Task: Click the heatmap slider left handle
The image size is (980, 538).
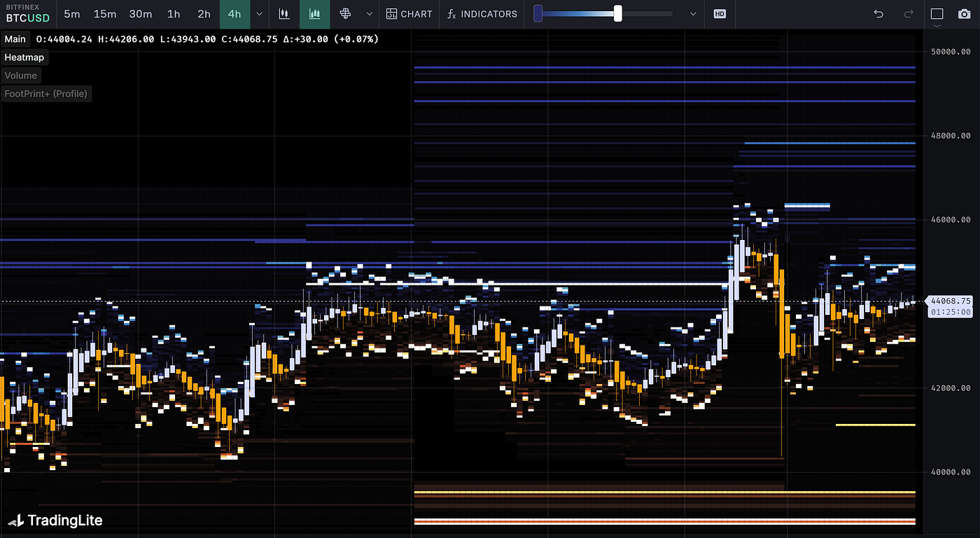Action: pyautogui.click(x=538, y=14)
